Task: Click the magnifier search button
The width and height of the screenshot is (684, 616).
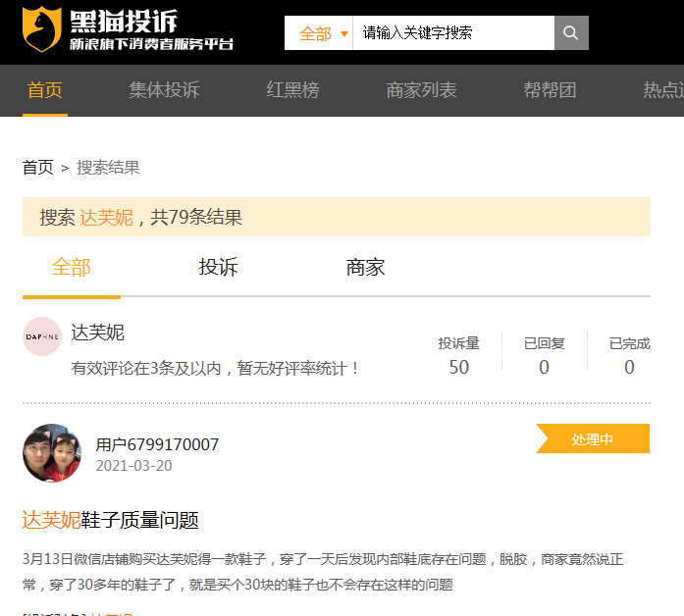Action: 571,32
